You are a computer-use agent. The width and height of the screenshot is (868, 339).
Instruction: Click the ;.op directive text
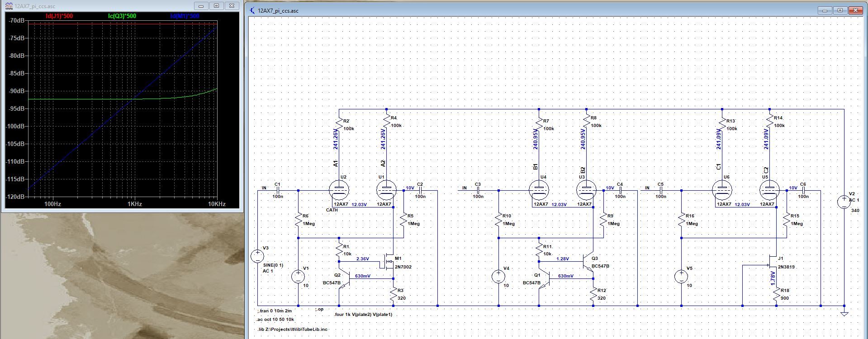(x=319, y=310)
